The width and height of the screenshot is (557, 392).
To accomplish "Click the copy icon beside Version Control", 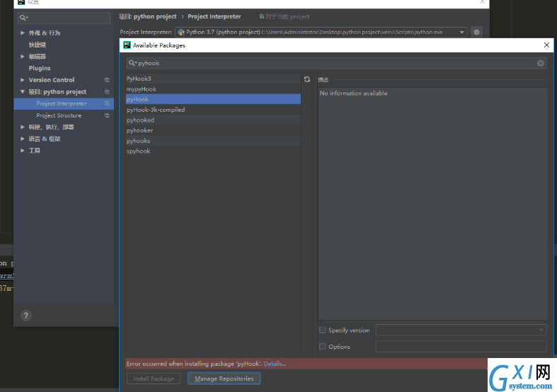I will pyautogui.click(x=107, y=80).
